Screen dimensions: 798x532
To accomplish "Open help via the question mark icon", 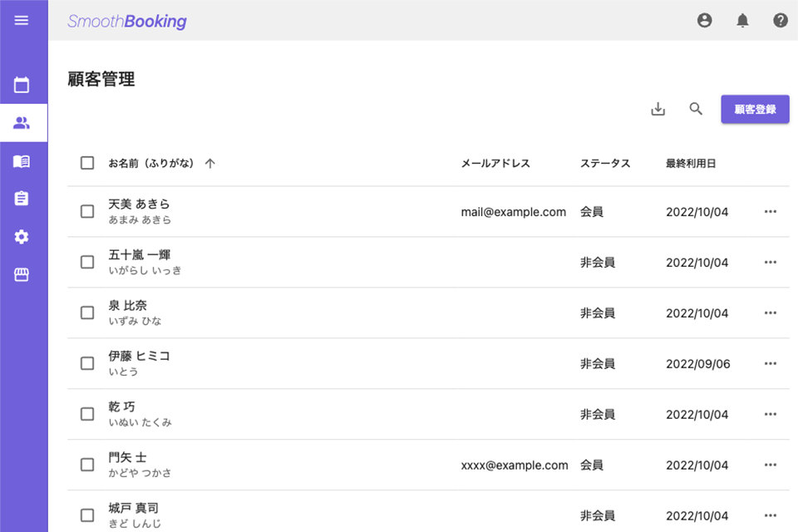I will pos(781,21).
